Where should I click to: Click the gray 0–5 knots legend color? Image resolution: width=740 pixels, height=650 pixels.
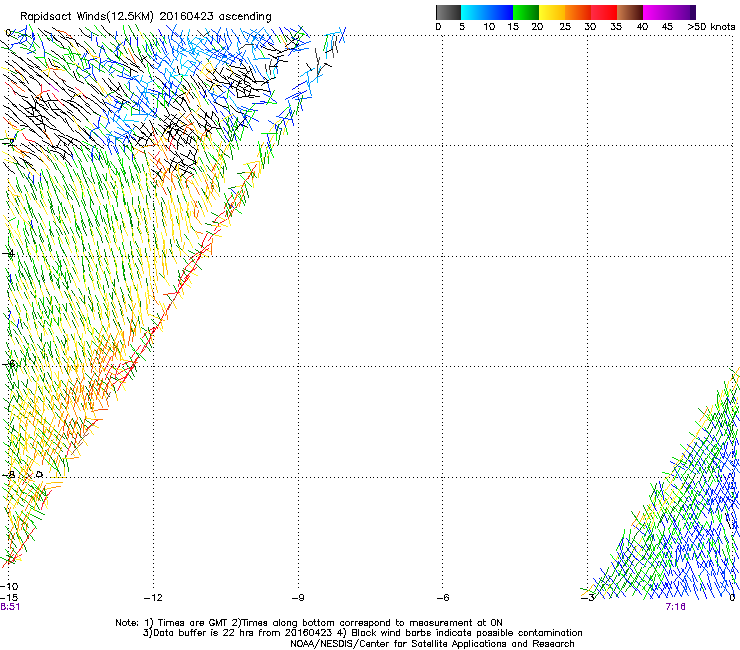[448, 12]
